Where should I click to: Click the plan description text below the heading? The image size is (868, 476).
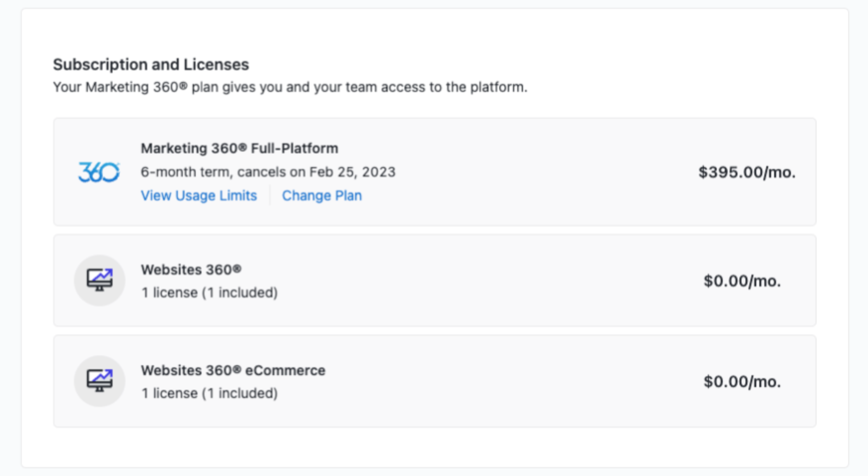(x=290, y=87)
